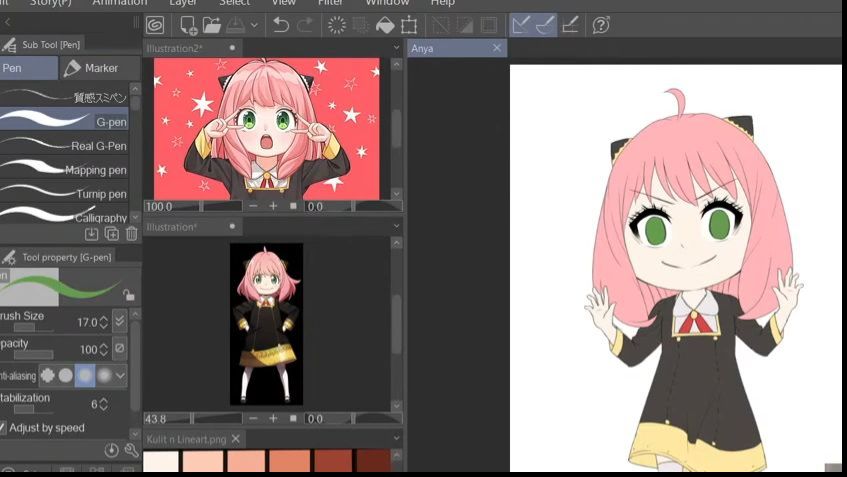847x477 pixels.
Task: Open Illustration sub view panel menu arrow
Action: click(x=396, y=226)
